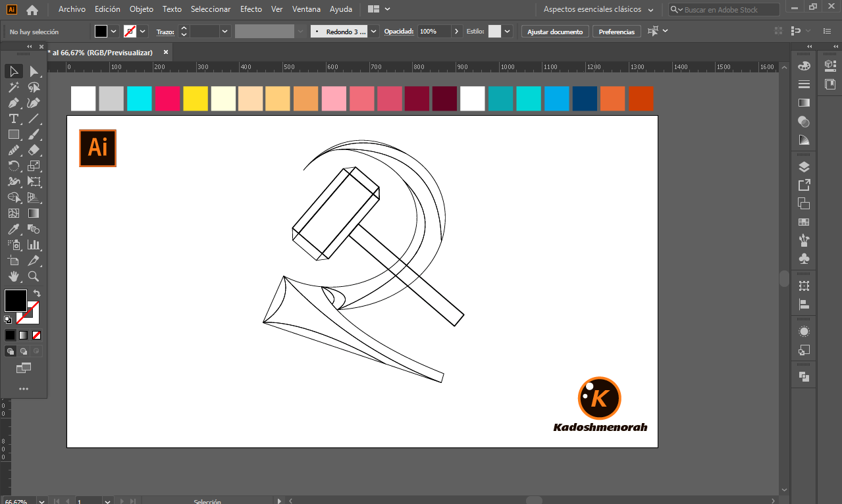Click the Search in Adobe Stock field

click(x=724, y=10)
